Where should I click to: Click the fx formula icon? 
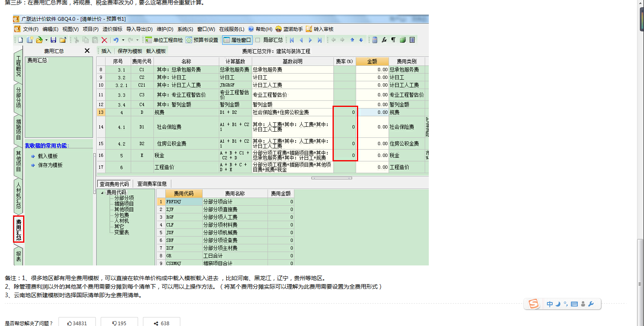coord(384,40)
